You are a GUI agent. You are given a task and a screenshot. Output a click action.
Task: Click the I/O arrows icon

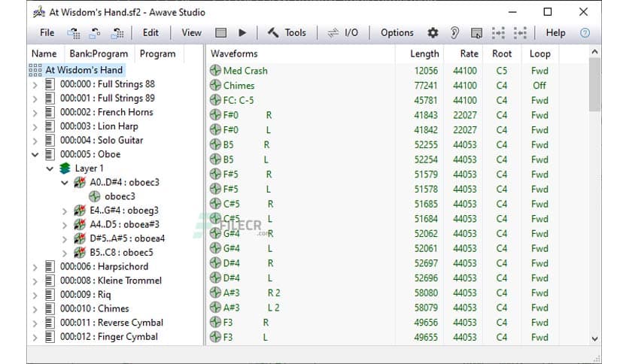coord(333,33)
